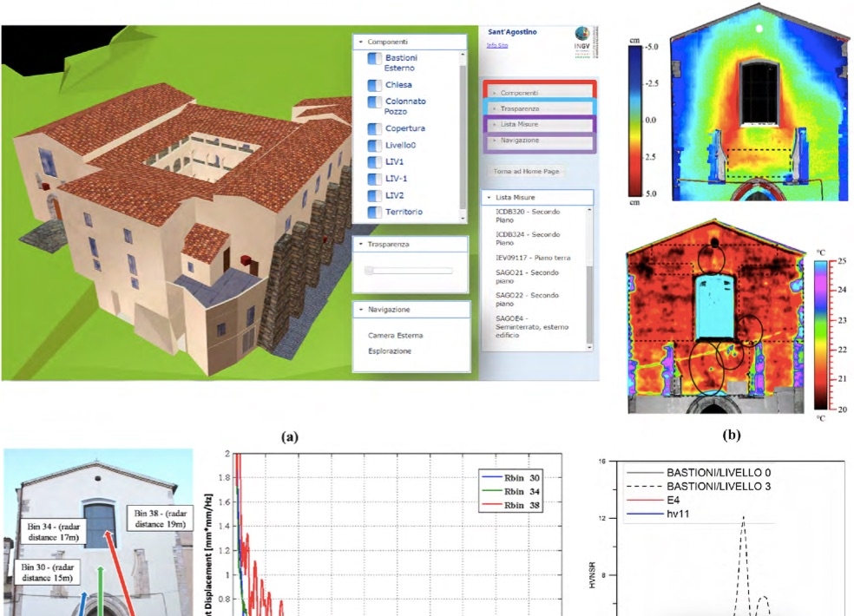Click the hv11 legend entry
This screenshot has height=616, width=854.
(658, 514)
